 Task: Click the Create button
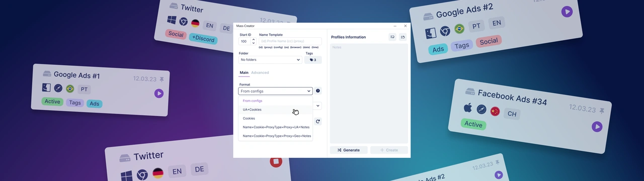[389, 150]
